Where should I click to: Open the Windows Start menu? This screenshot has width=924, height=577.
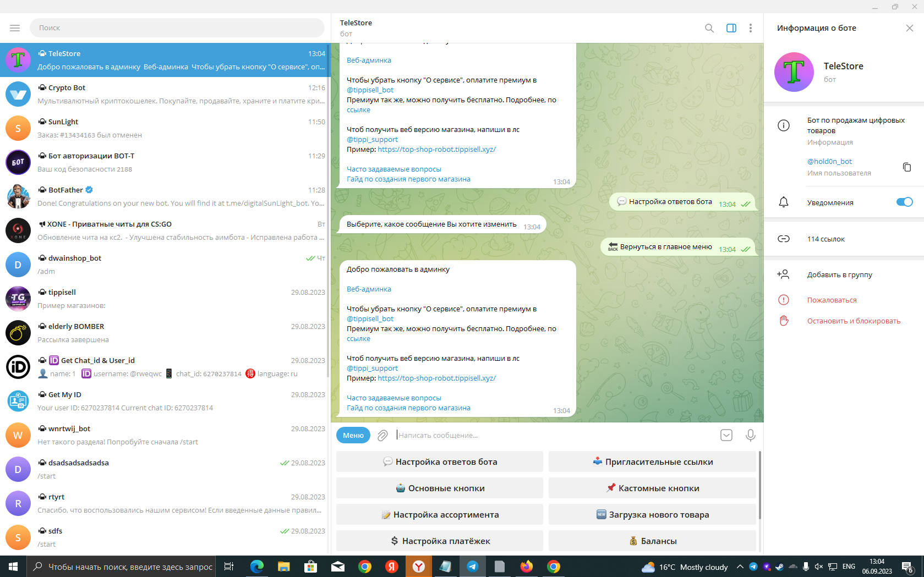(x=13, y=567)
